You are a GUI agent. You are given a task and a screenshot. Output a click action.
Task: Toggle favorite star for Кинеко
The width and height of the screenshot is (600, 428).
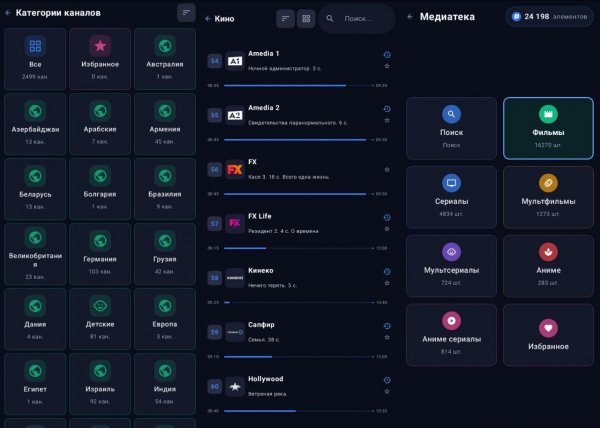387,283
